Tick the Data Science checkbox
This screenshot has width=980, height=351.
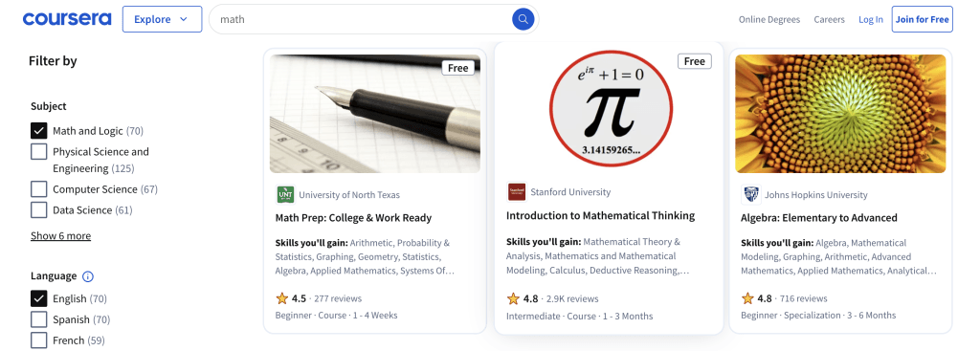[x=38, y=209]
